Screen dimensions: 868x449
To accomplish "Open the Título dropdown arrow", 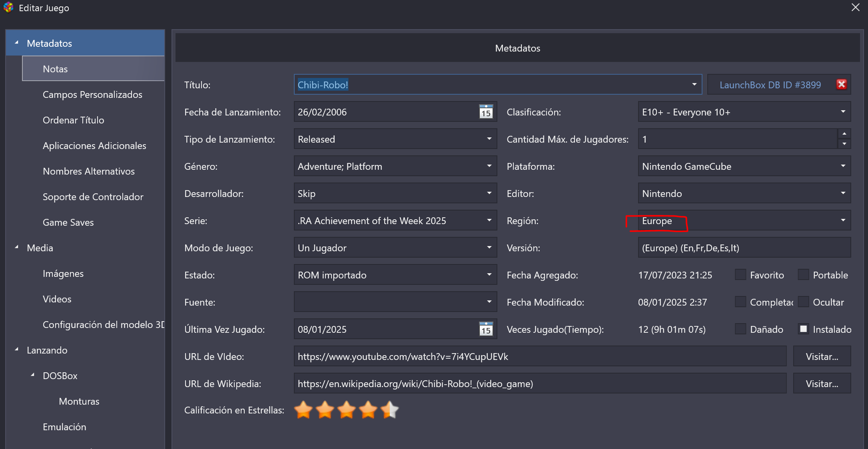I will [x=694, y=84].
